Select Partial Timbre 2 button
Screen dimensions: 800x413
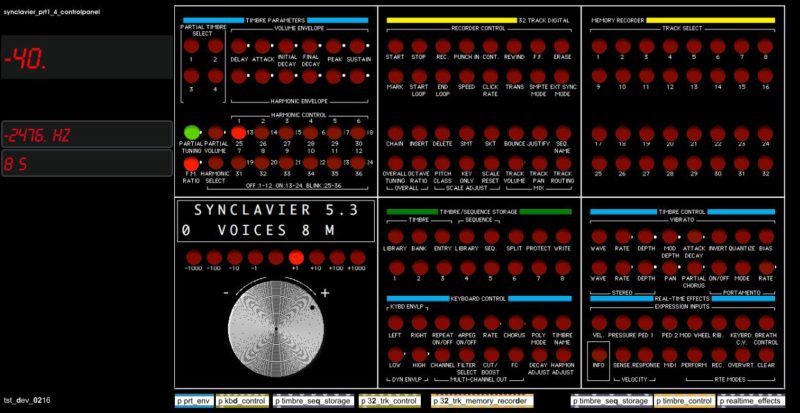click(215, 46)
